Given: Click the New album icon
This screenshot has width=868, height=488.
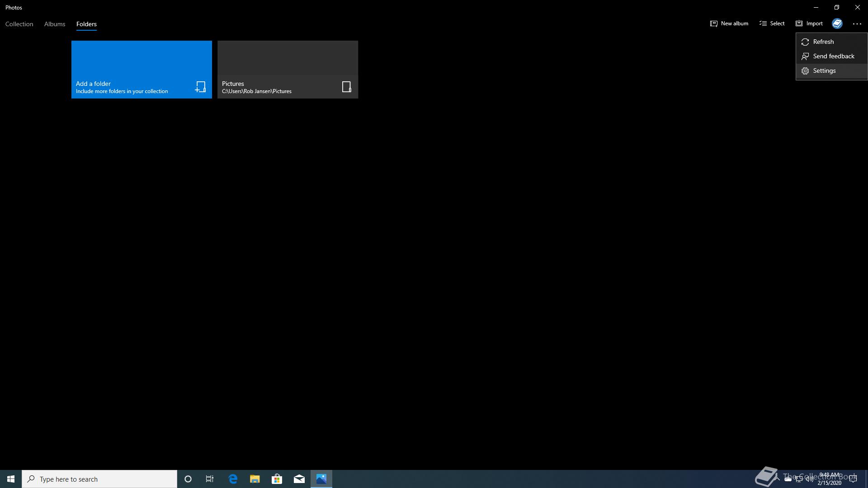Looking at the screenshot, I should pos(714,23).
